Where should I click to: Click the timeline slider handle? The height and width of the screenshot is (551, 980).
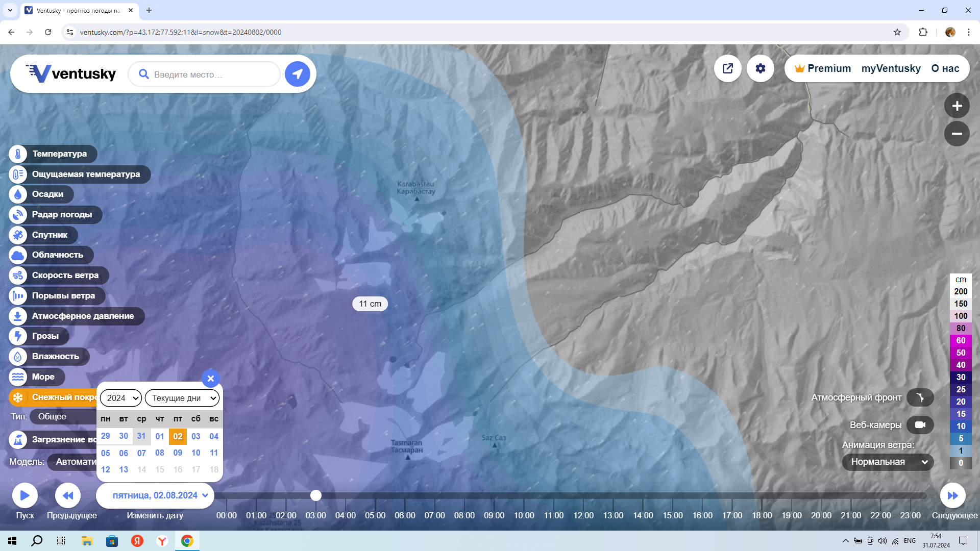[x=316, y=495]
